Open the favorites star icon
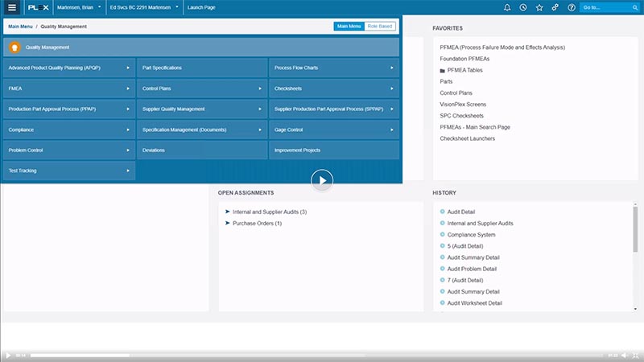Screen dimensions: 644x362 (x=539, y=7)
